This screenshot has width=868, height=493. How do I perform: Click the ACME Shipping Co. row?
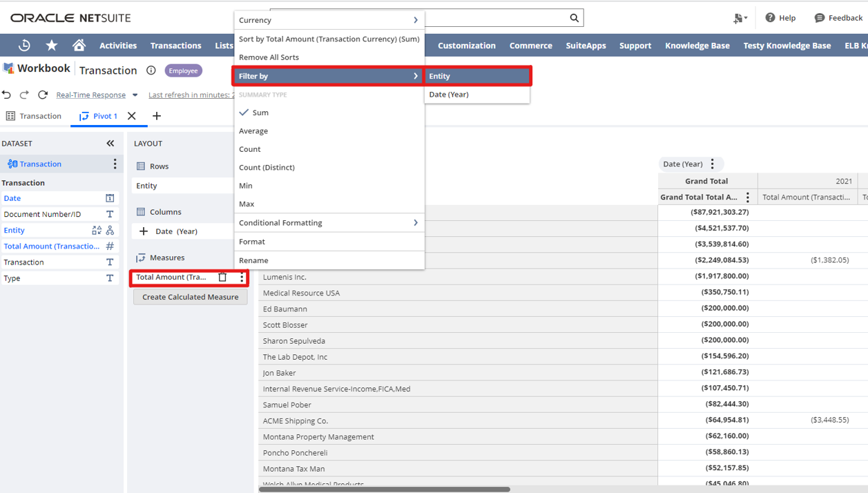tap(458, 420)
